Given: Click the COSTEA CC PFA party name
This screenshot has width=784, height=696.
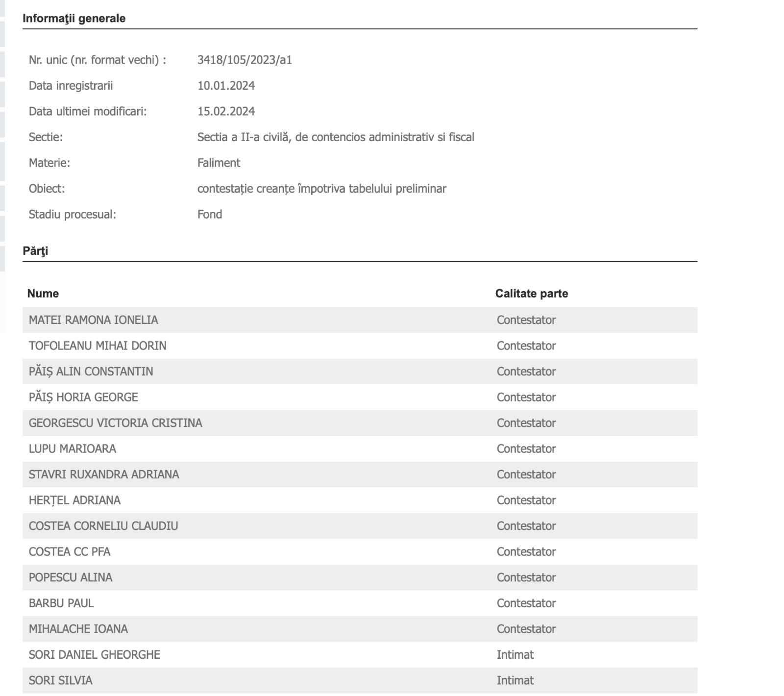Looking at the screenshot, I should click(70, 552).
